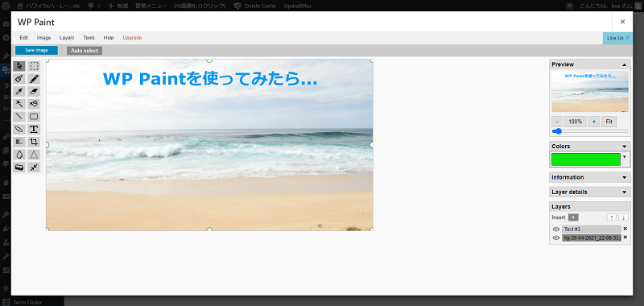This screenshot has width=644, height=306.
Task: Open 管理メニュー in admin bar
Action: point(151,6)
